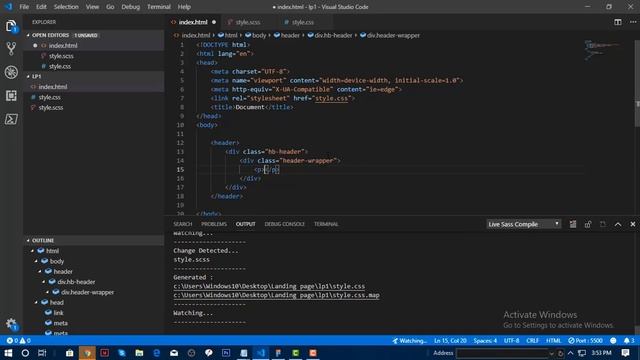
Task: Collapse the body node in Outline
Action: click(36, 261)
